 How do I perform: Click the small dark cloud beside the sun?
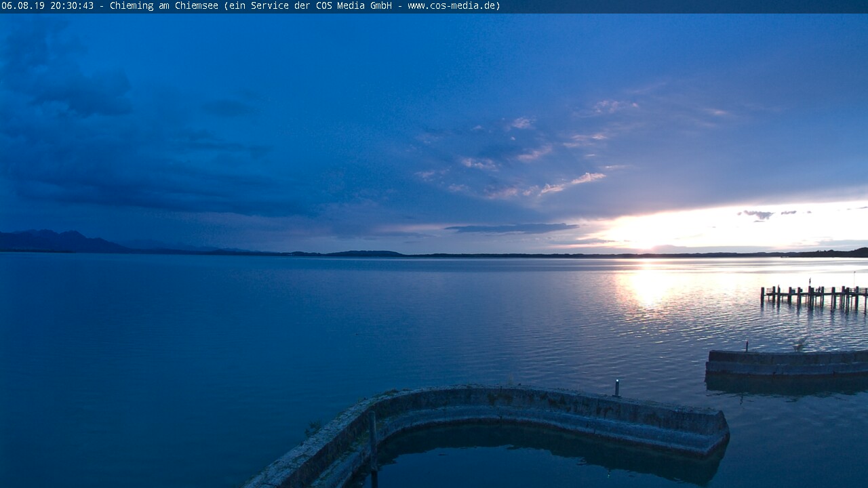pyautogui.click(x=757, y=214)
